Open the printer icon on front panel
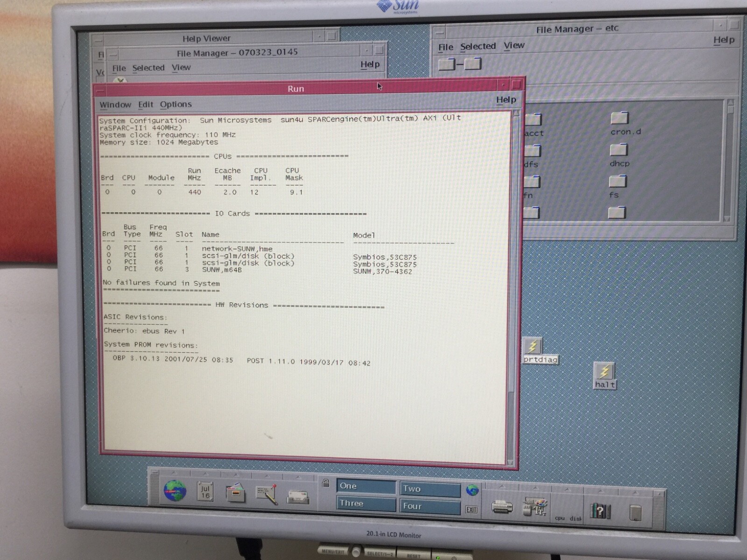This screenshot has width=747, height=560. [x=502, y=506]
